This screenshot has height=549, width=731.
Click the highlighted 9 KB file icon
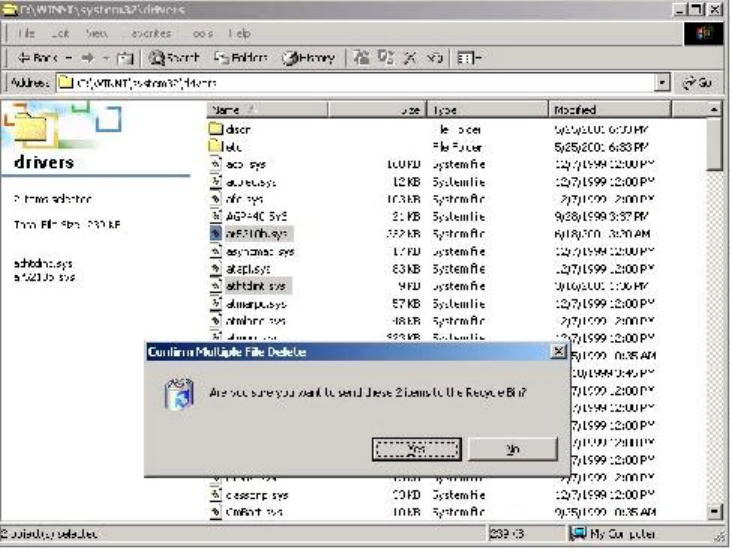(x=215, y=286)
